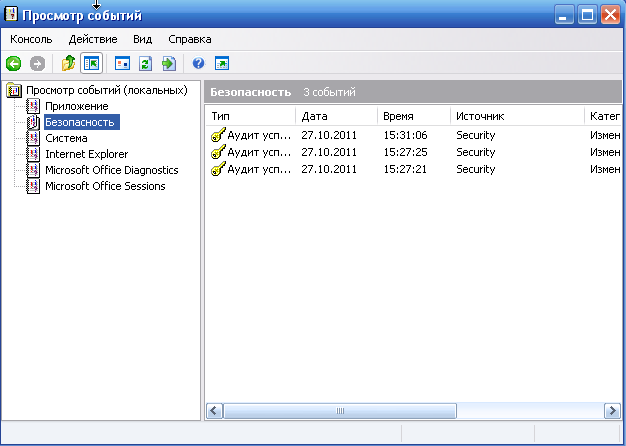Click the time cell 15:27:21

(405, 169)
